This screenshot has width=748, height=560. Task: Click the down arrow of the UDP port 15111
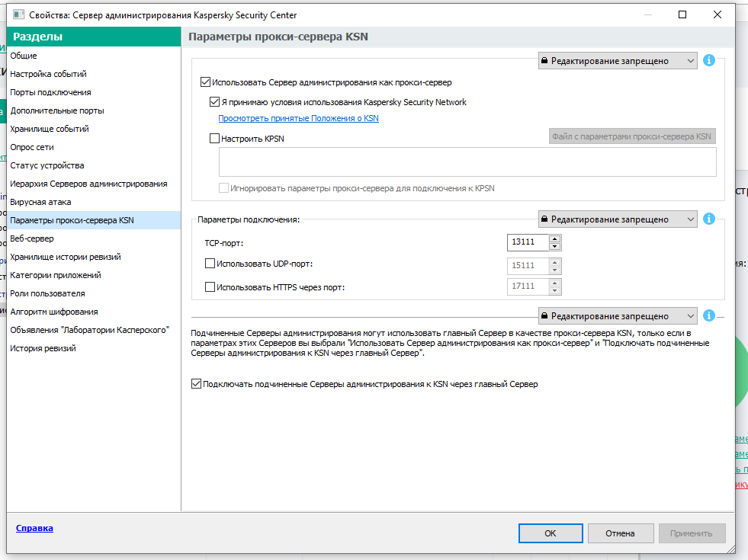point(554,270)
